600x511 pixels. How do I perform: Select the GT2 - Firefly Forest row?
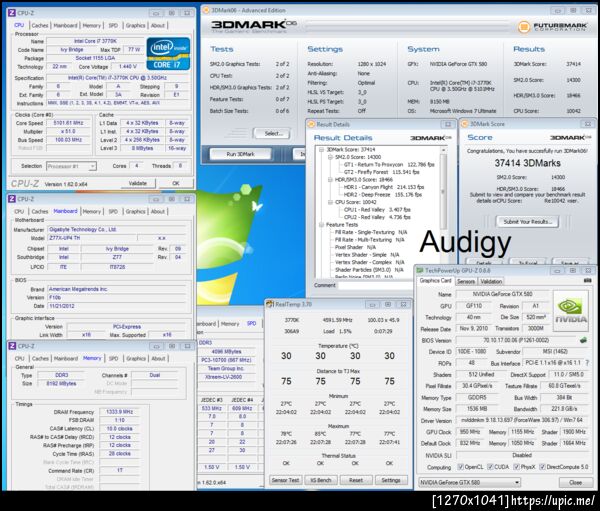click(382, 172)
